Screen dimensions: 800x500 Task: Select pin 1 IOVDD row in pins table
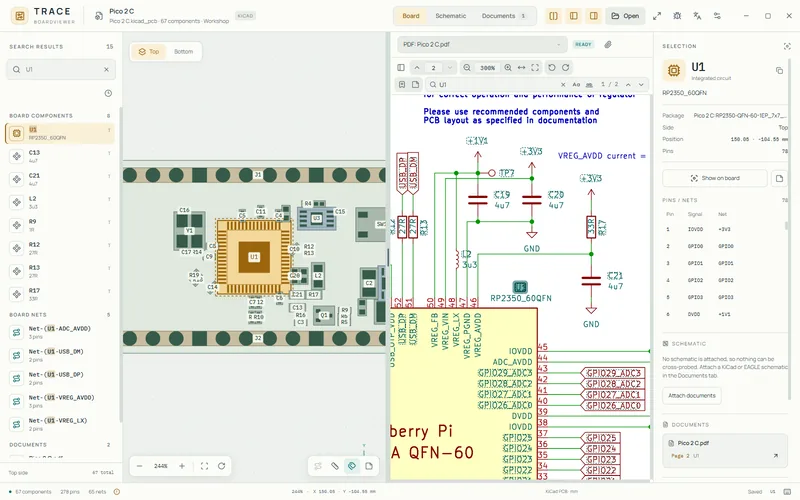pos(724,230)
